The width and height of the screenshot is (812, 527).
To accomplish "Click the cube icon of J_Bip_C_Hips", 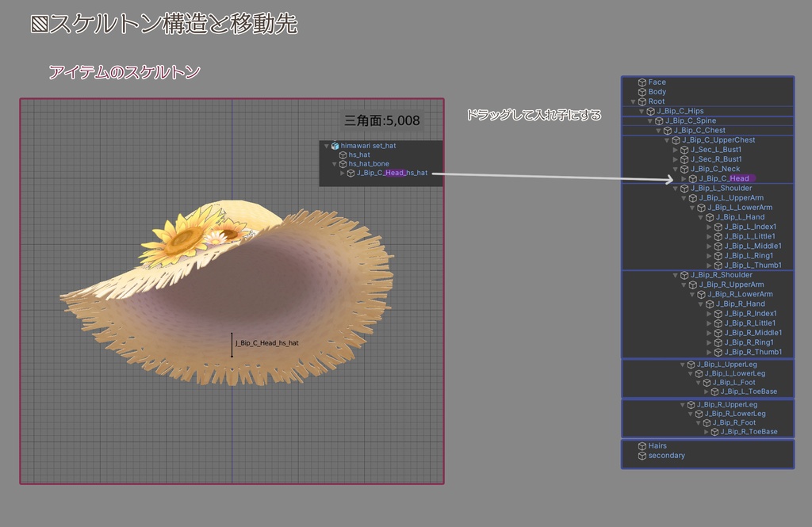I will click(651, 111).
